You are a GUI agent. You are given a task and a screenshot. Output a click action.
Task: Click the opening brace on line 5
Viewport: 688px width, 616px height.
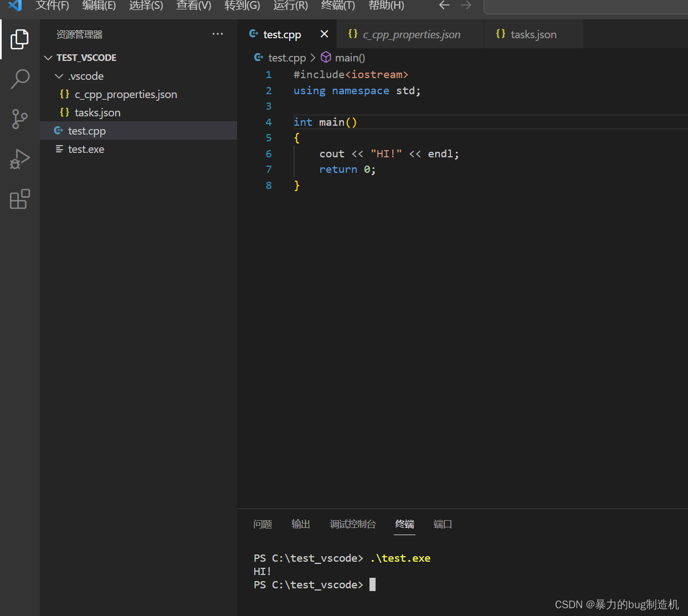(x=297, y=137)
